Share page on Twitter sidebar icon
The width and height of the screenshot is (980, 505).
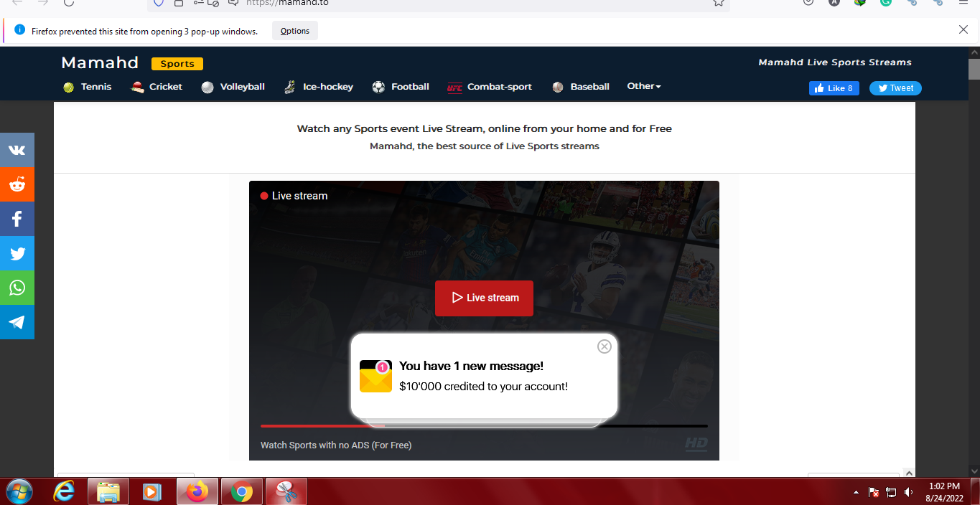point(17,253)
